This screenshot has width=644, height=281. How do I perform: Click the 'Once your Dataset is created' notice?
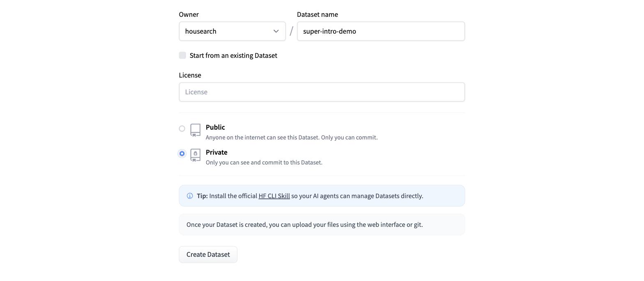(x=322, y=224)
